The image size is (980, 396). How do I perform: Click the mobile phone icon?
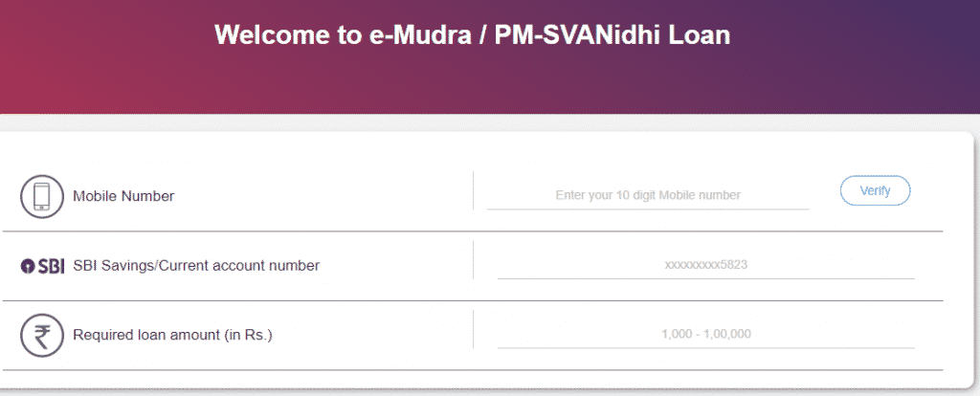coord(42,196)
